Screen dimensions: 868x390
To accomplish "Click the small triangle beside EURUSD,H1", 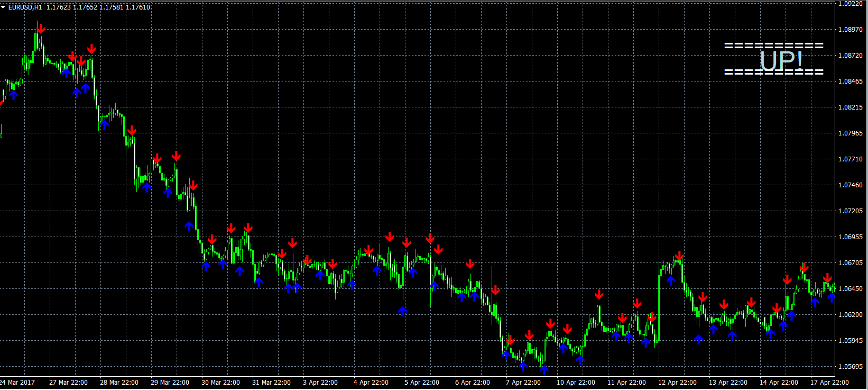I will [3, 7].
